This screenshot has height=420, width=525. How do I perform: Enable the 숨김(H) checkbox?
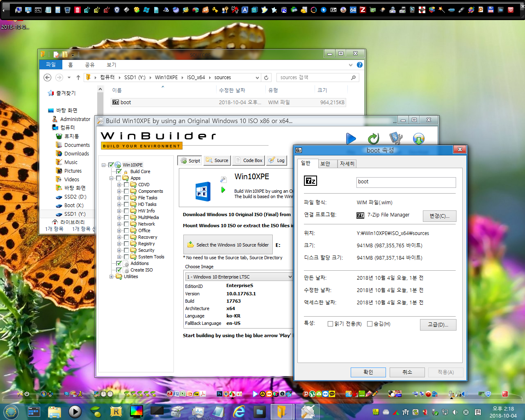click(370, 324)
